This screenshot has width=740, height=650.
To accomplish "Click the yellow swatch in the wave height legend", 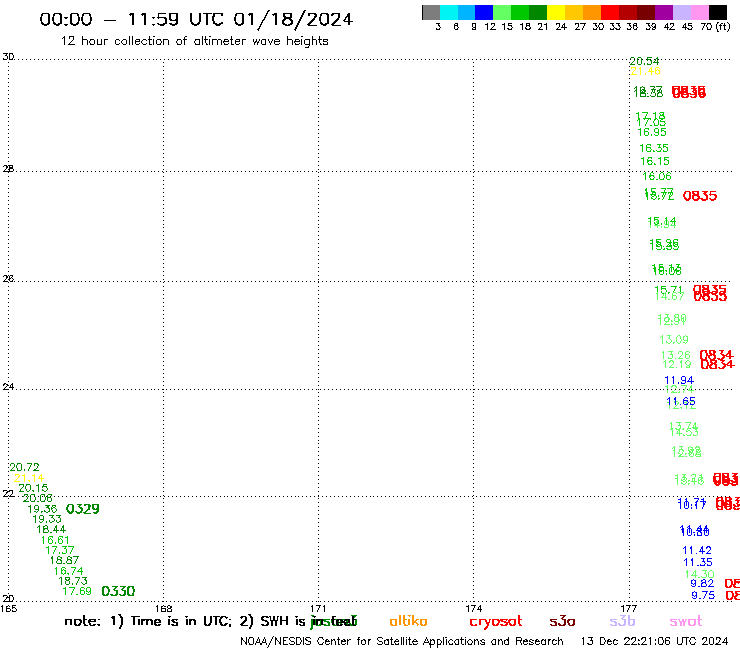I will click(x=556, y=12).
